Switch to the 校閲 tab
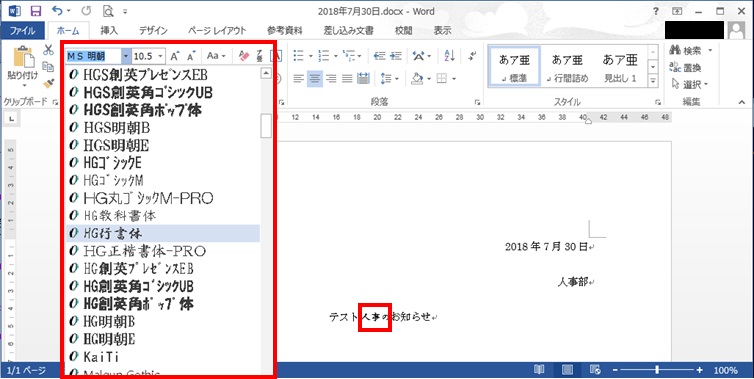This screenshot has width=754, height=379. click(403, 30)
